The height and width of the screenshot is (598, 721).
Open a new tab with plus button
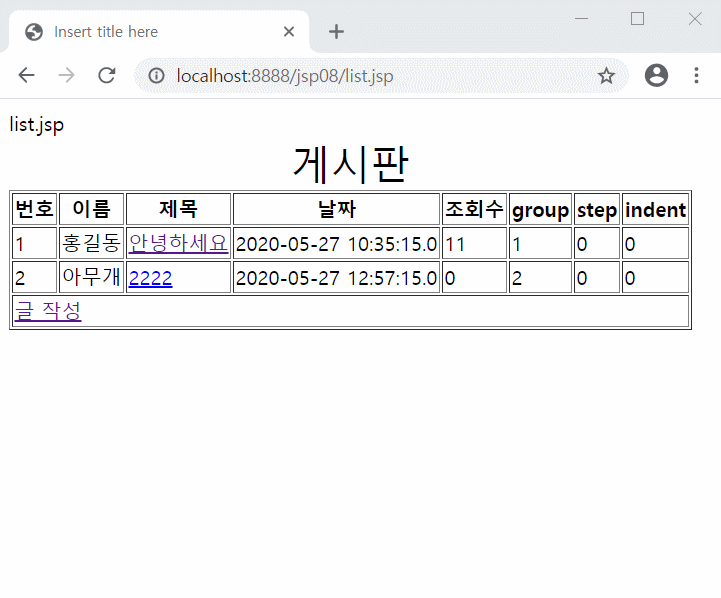click(336, 32)
